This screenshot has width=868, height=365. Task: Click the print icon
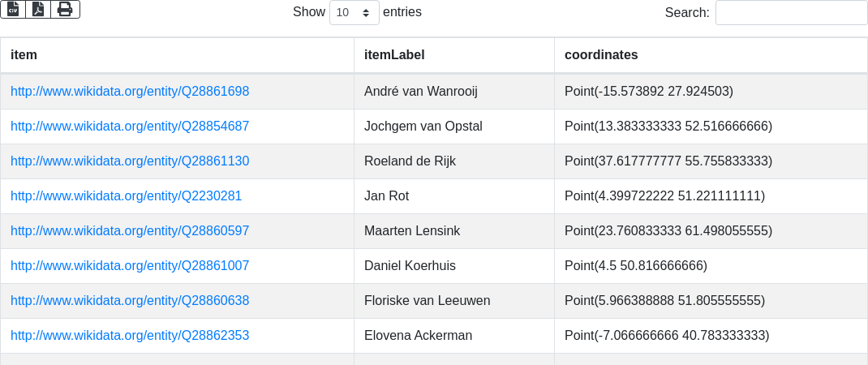[65, 9]
